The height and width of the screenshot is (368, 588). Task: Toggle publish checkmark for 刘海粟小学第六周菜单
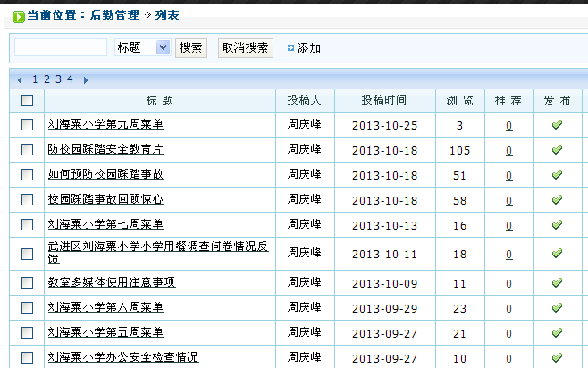pos(558,308)
